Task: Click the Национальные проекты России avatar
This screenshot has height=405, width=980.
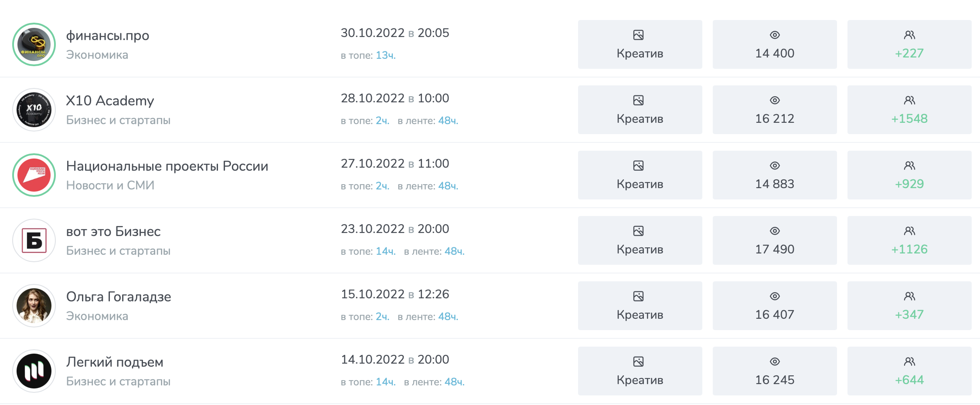Action: pyautogui.click(x=34, y=175)
